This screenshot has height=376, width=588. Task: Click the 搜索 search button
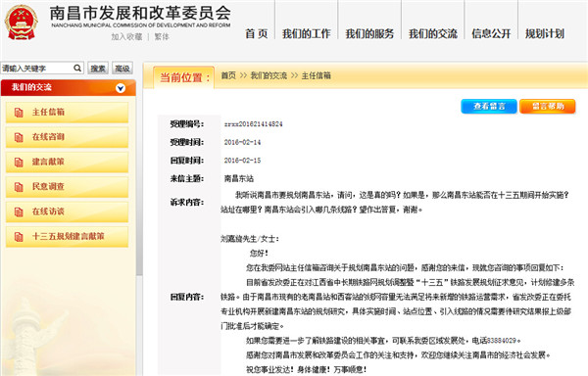click(98, 69)
